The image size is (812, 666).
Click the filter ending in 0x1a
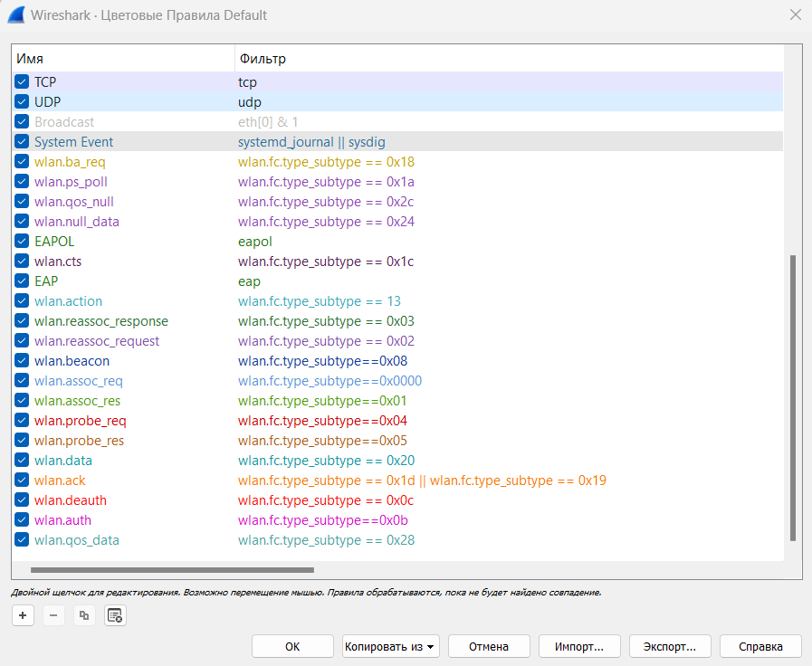point(326,182)
